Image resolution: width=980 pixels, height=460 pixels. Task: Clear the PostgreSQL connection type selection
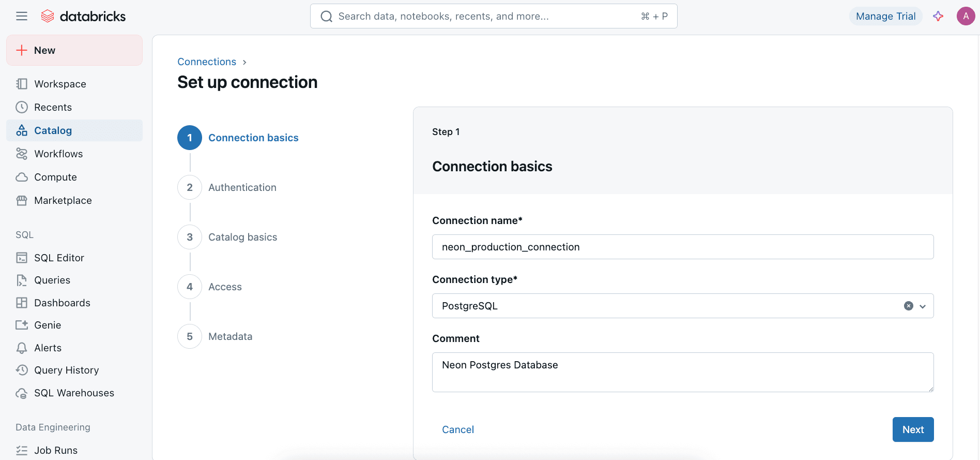(x=909, y=306)
